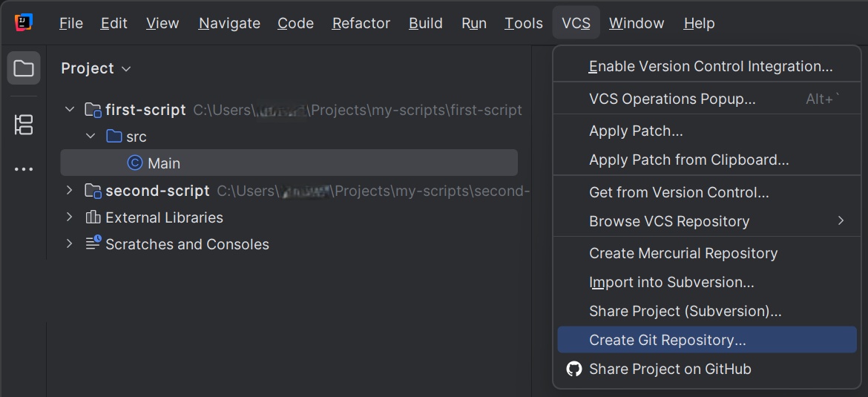Close the open VCS menu

tap(576, 23)
